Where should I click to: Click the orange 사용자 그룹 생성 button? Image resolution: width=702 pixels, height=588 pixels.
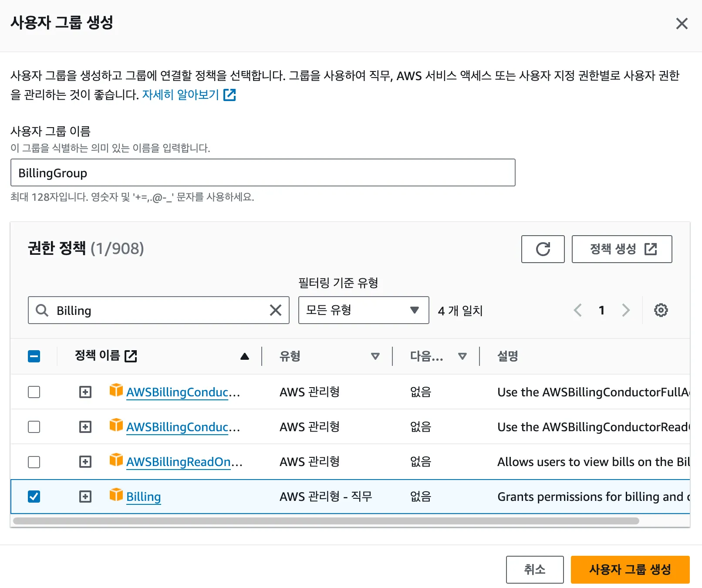tap(630, 570)
